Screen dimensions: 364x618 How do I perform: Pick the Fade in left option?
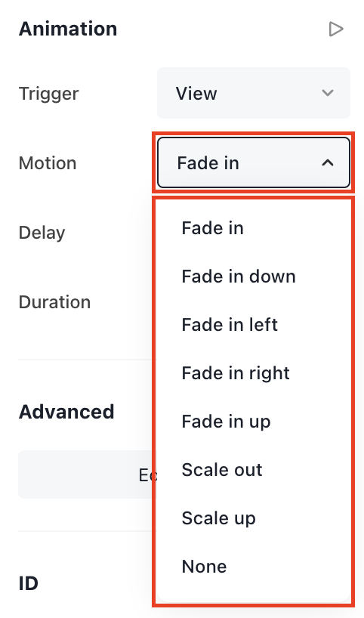(x=230, y=325)
